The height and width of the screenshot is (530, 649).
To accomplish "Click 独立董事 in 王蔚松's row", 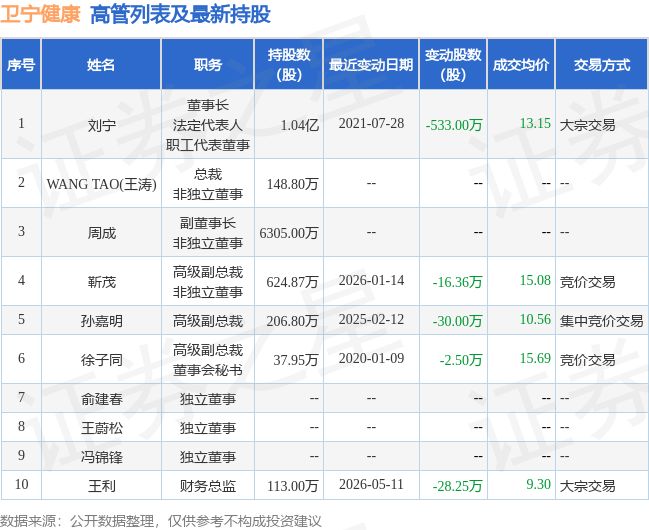I will click(208, 428).
